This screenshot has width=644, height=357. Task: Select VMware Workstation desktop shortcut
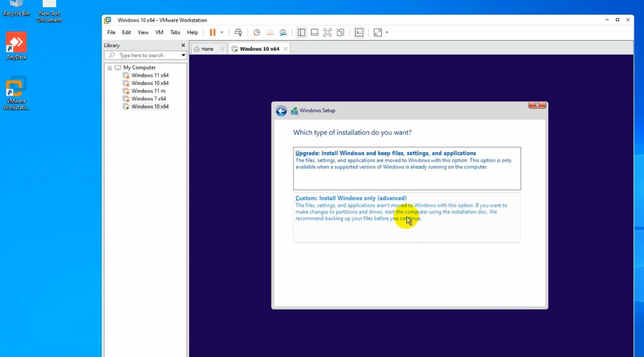[x=16, y=93]
